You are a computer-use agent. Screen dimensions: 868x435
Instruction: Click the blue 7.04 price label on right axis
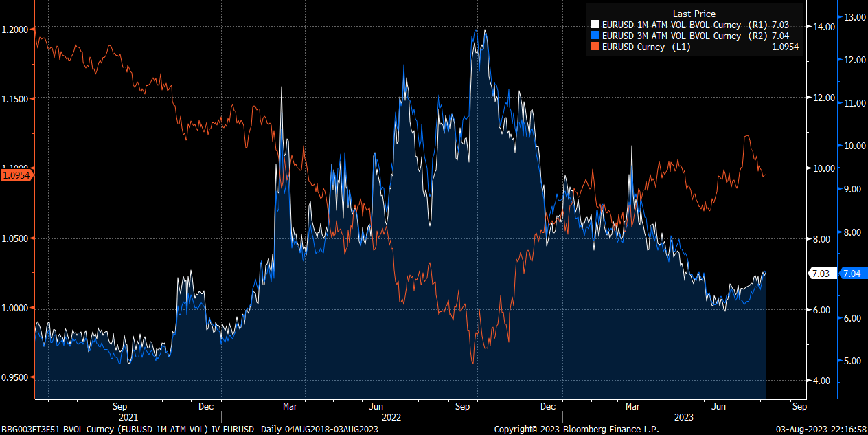[x=851, y=273]
